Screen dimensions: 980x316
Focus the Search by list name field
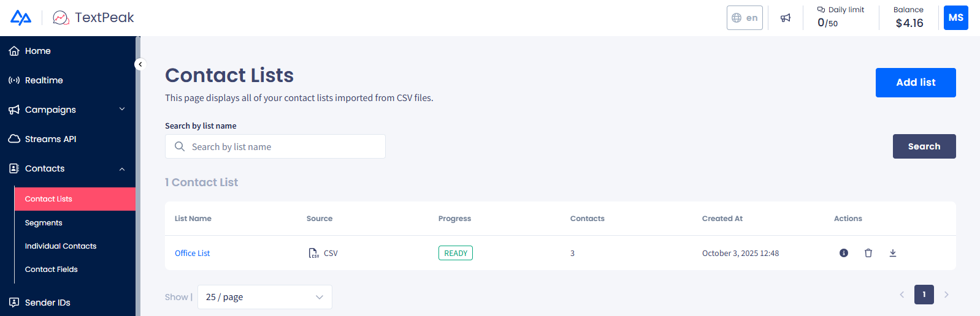tap(275, 146)
